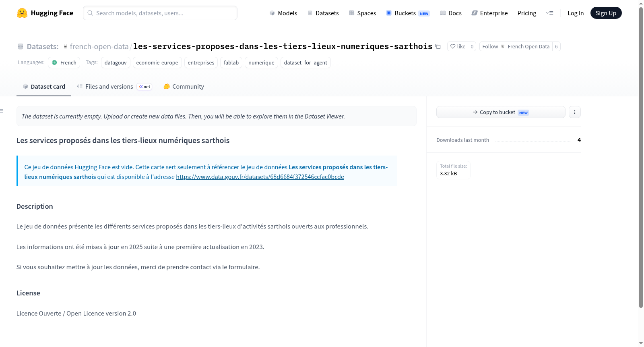The height and width of the screenshot is (347, 644).
Task: Click the dataset title les-services-proposes-dans-les-tiers-lieux-numeriques-sarthois
Action: point(283,46)
